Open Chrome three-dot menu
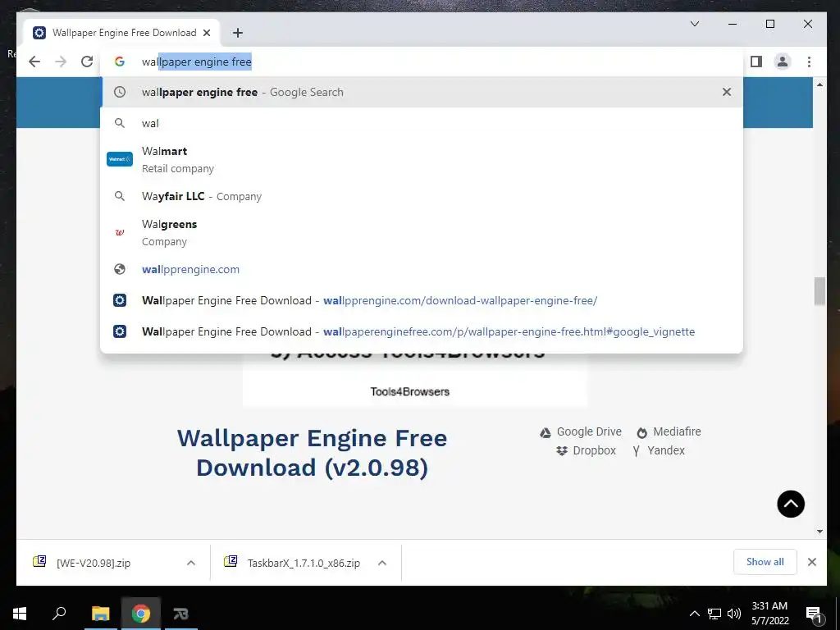 pos(809,62)
